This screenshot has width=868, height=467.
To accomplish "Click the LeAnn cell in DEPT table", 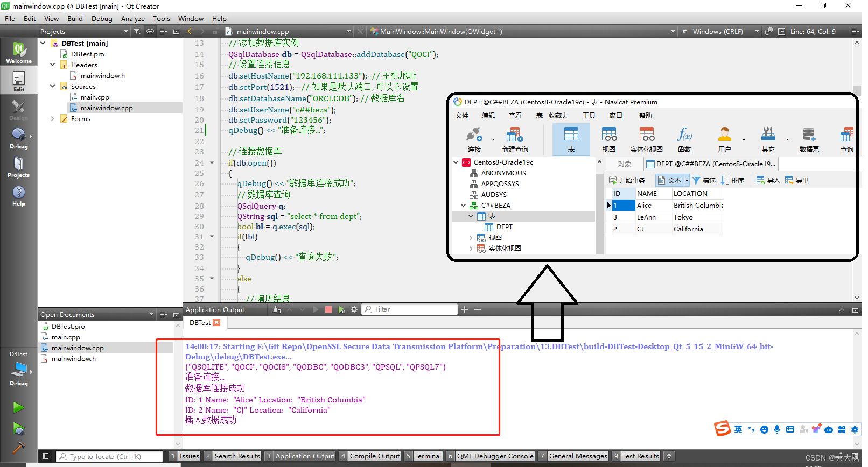I will 653,217.
